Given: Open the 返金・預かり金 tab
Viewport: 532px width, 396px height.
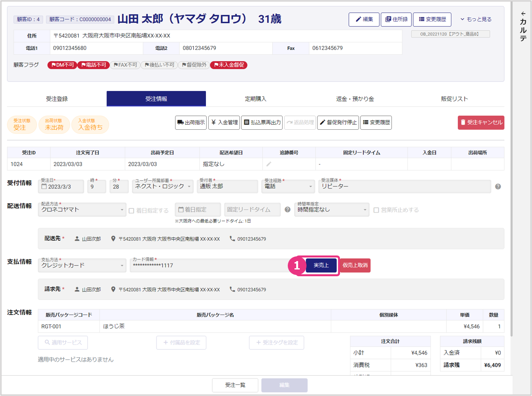Looking at the screenshot, I should coord(355,99).
